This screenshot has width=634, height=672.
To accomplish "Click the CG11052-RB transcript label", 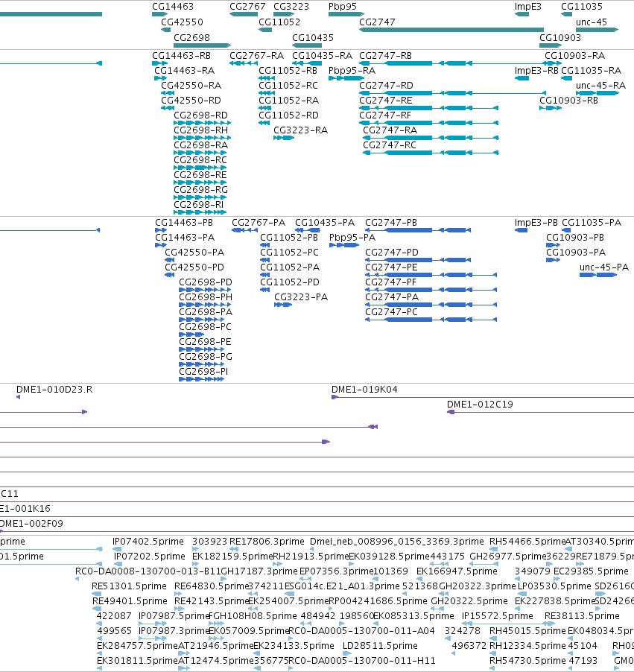I will 288,71.
